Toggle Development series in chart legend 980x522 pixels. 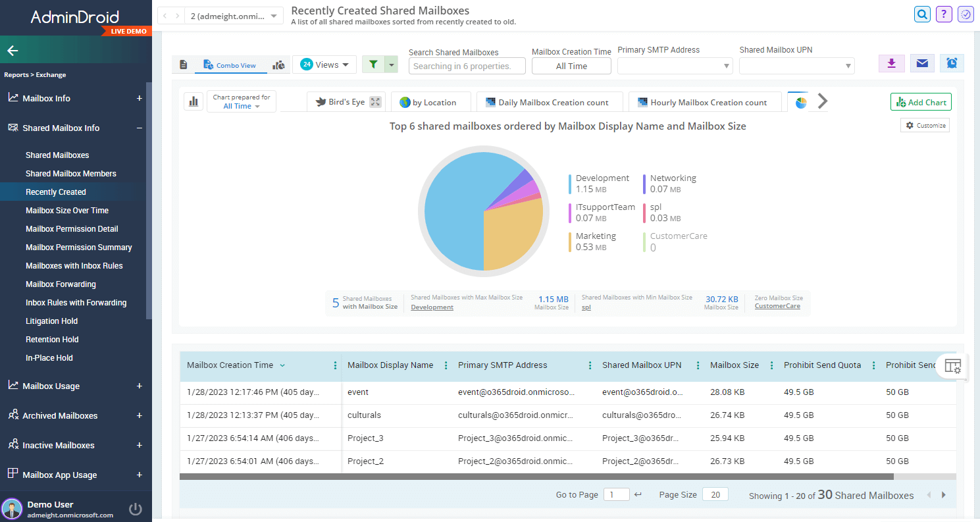coord(602,178)
